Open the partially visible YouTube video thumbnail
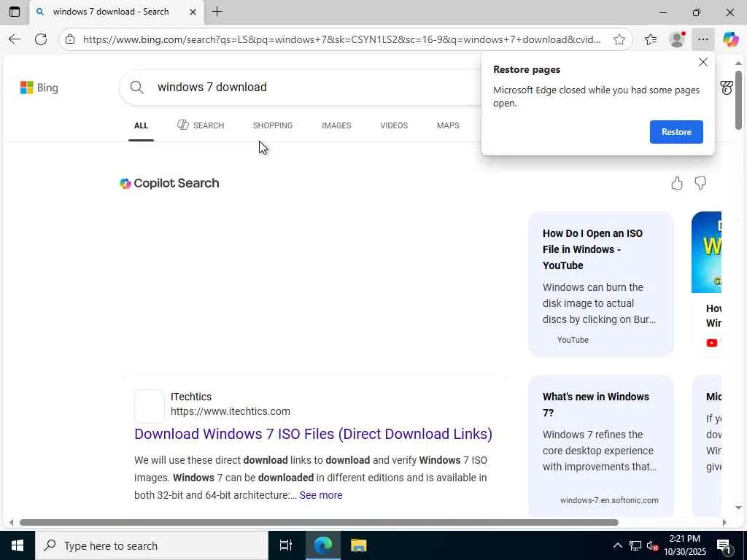The height and width of the screenshot is (560, 747). point(706,252)
